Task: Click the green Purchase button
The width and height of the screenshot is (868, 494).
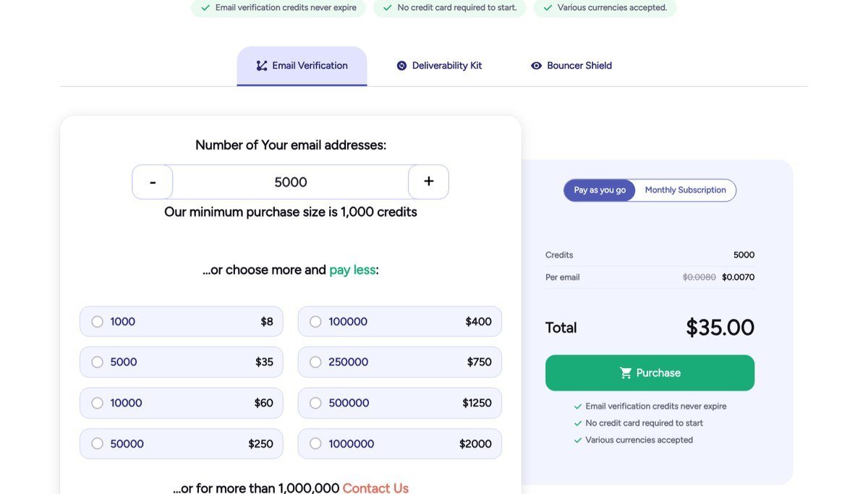Action: click(650, 373)
